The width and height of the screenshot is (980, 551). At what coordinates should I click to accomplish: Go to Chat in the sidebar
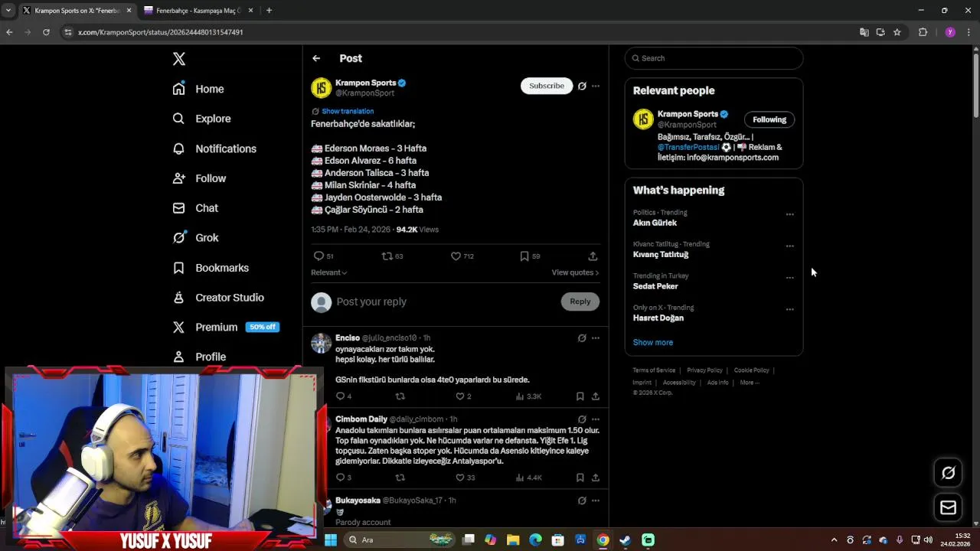click(195, 208)
